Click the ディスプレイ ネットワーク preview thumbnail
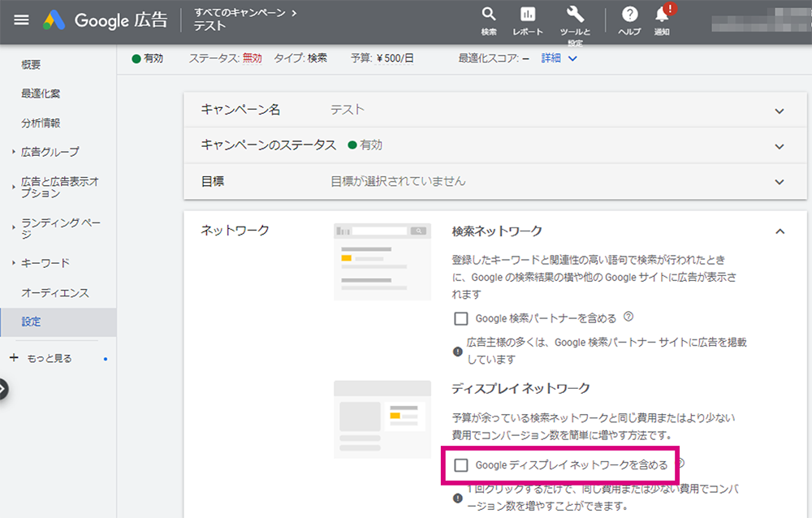 (x=382, y=420)
